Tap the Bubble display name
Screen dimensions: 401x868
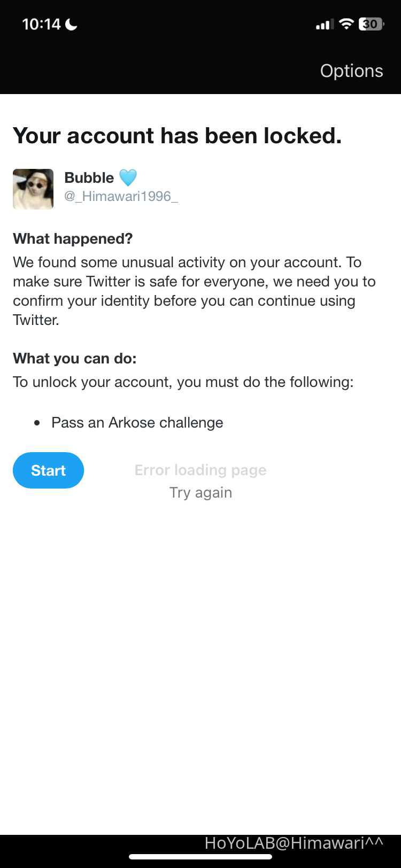pyautogui.click(x=89, y=177)
